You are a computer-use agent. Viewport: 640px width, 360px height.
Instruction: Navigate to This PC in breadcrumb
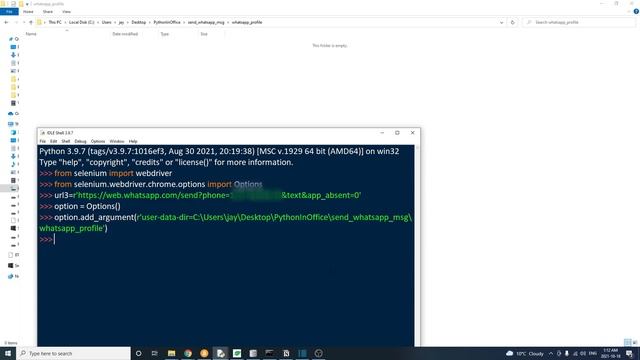(x=55, y=22)
